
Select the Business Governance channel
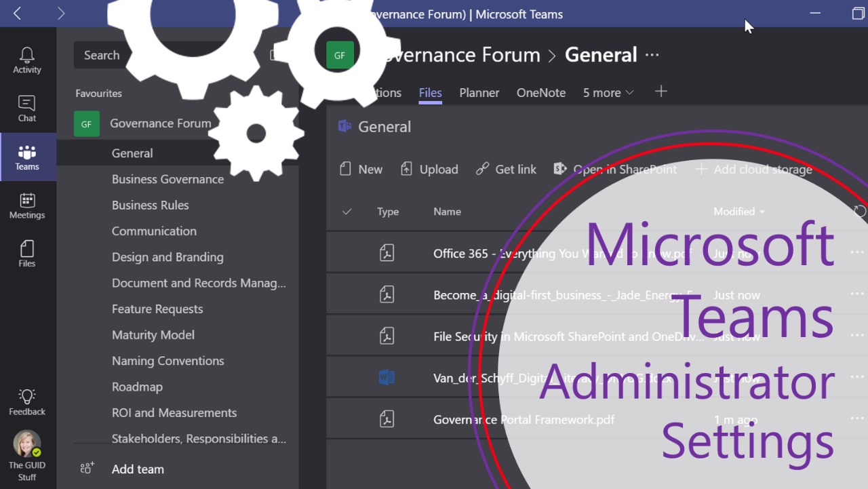[x=167, y=179]
